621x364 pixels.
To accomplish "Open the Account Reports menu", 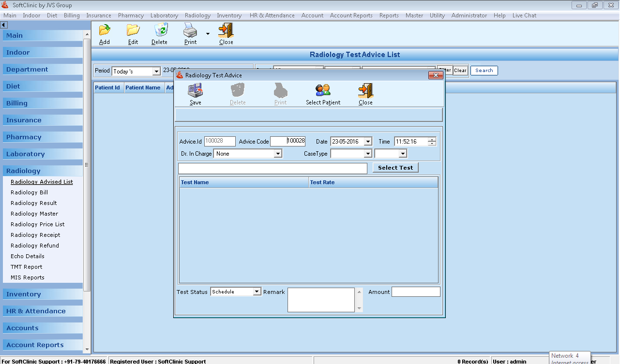I will pos(351,15).
